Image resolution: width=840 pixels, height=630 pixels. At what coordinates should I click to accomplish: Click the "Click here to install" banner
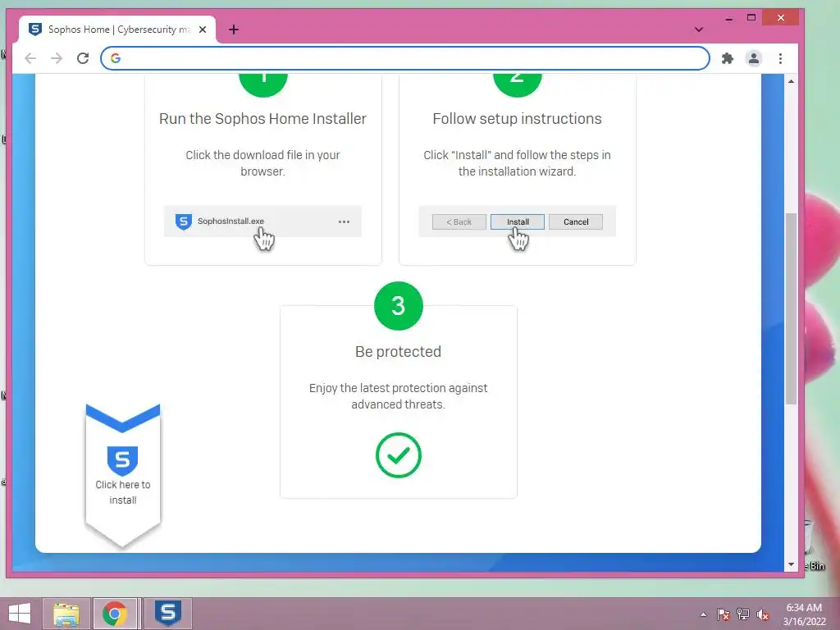(x=123, y=476)
